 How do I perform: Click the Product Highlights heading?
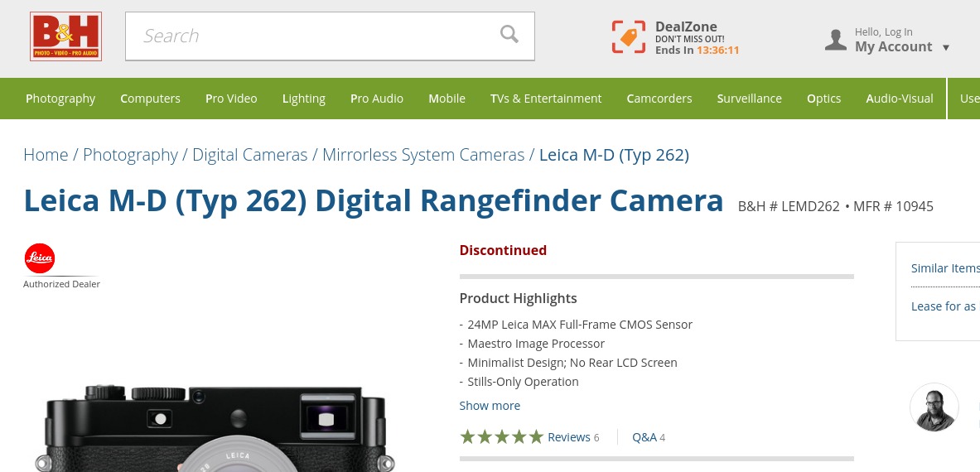point(518,298)
